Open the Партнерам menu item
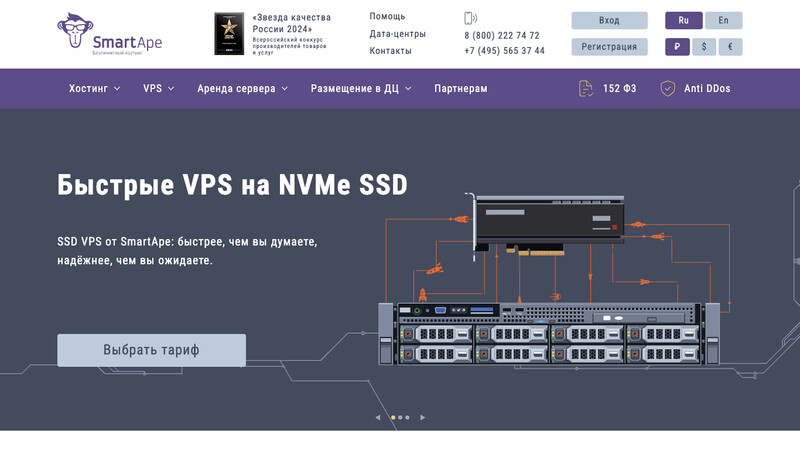 click(x=461, y=88)
